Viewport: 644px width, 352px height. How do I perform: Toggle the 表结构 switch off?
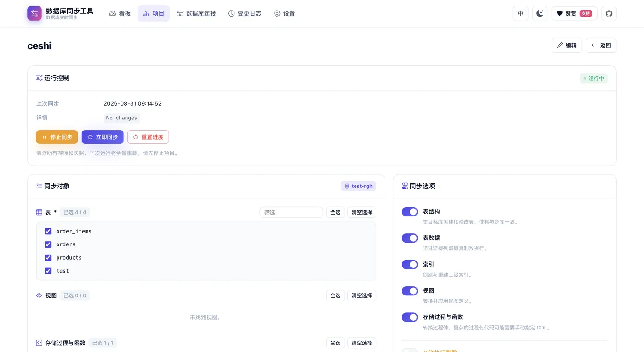410,211
